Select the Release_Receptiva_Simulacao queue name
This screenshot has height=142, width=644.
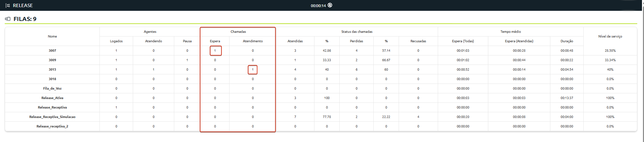(x=52, y=117)
